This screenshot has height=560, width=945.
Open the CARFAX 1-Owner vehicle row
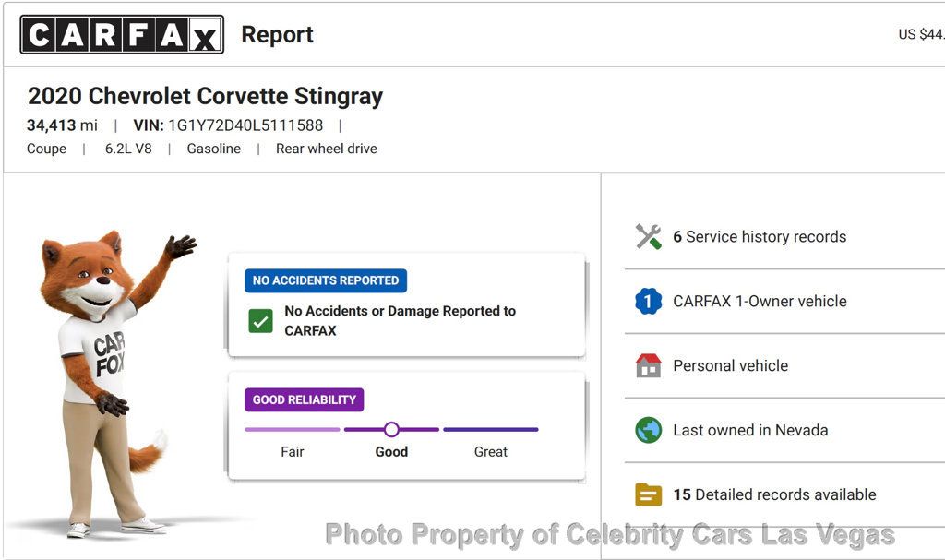760,302
